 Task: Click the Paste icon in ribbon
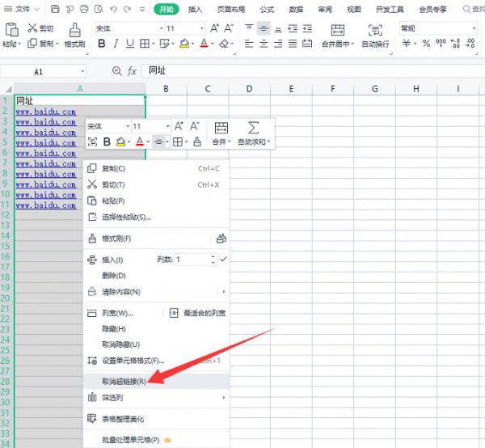tap(12, 30)
